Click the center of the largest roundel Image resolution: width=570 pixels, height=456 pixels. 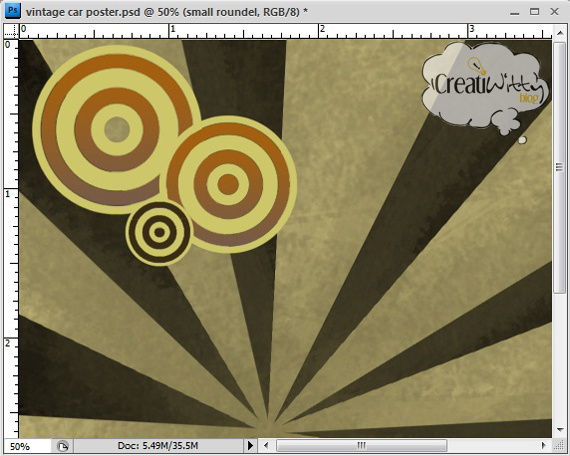[117, 129]
